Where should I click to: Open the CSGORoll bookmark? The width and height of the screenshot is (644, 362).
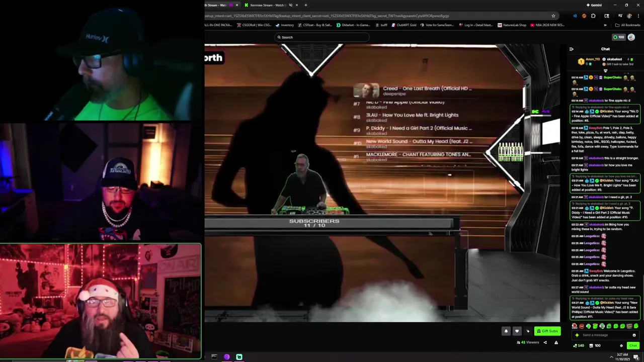[x=255, y=25]
